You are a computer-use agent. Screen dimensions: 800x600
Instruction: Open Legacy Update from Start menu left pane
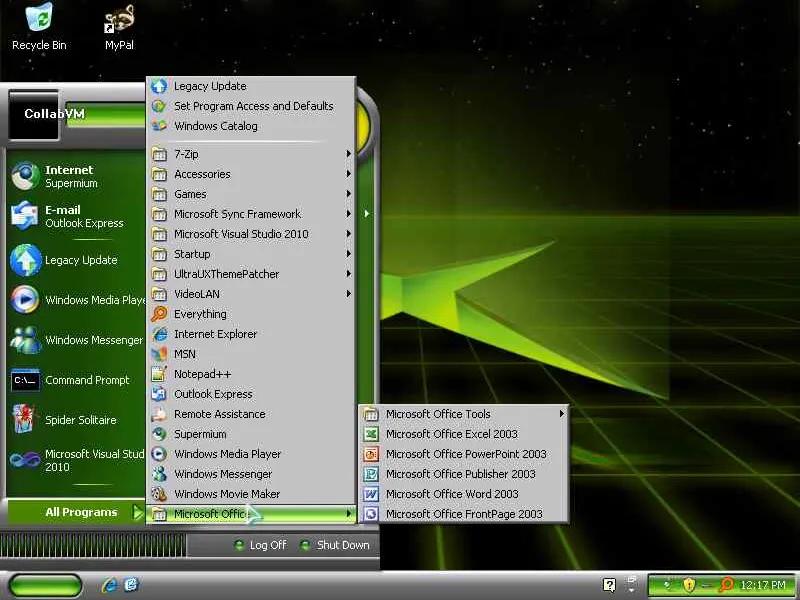point(77,260)
